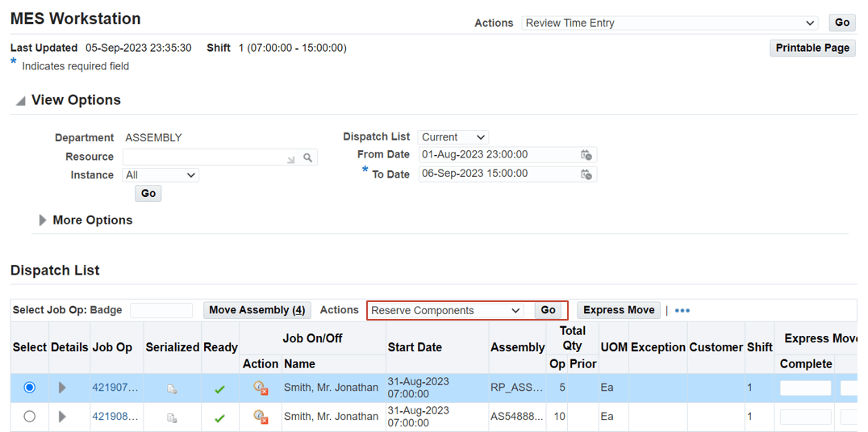868x432 pixels.
Task: Click the Job Off clock icon for 421908
Action: click(x=261, y=416)
